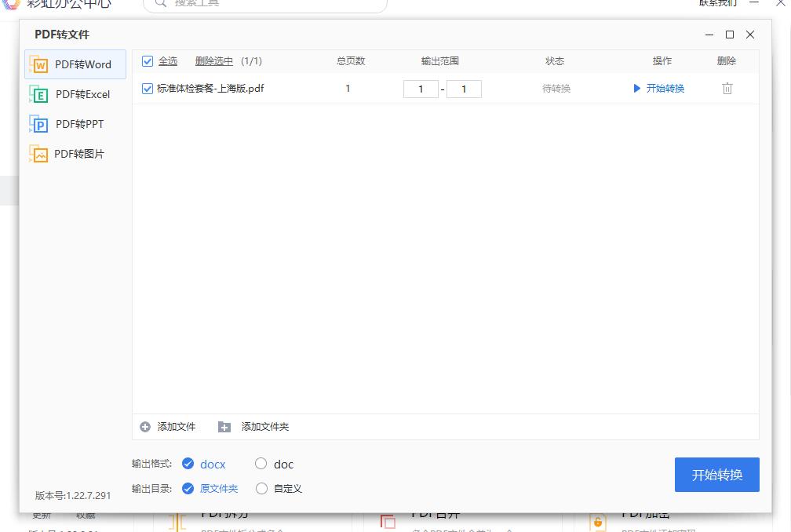Click the starting page number input field
791x532 pixels.
421,89
